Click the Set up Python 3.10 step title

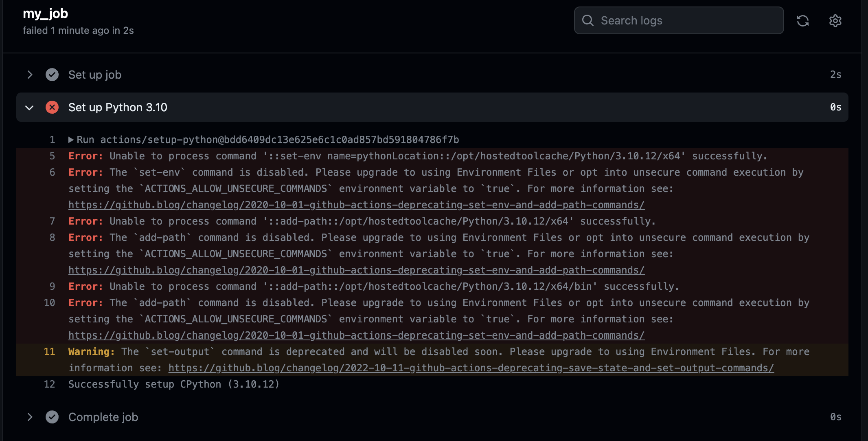[118, 107]
